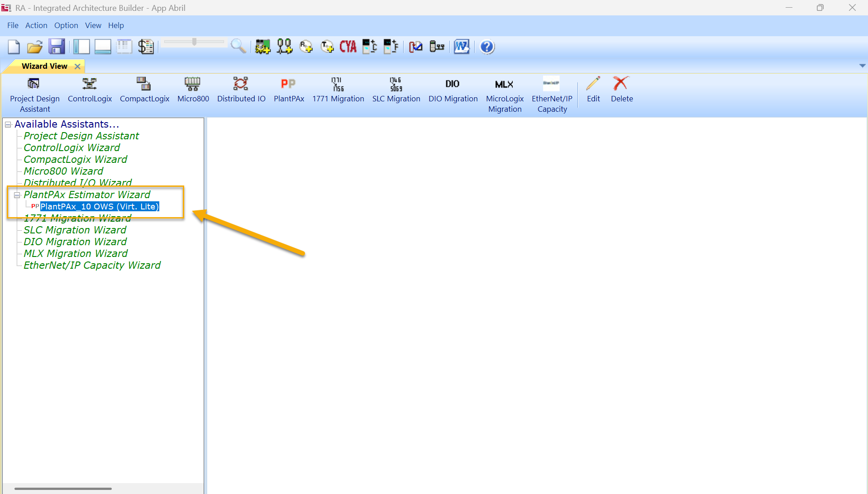This screenshot has height=494, width=868.
Task: Launch 1771 Migration wizard from ribbon
Action: tap(338, 90)
